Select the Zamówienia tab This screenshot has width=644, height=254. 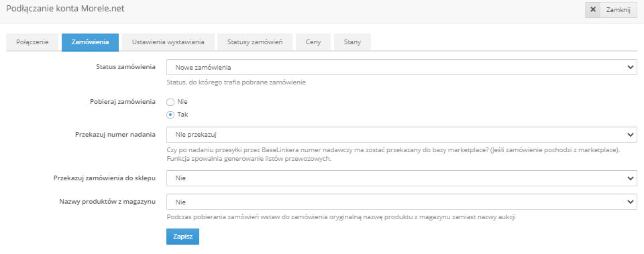click(x=90, y=42)
